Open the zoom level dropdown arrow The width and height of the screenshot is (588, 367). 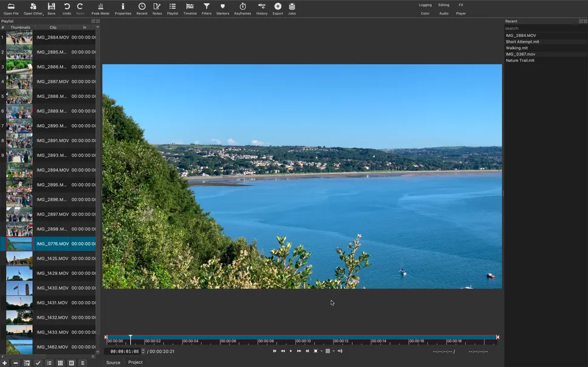click(321, 351)
